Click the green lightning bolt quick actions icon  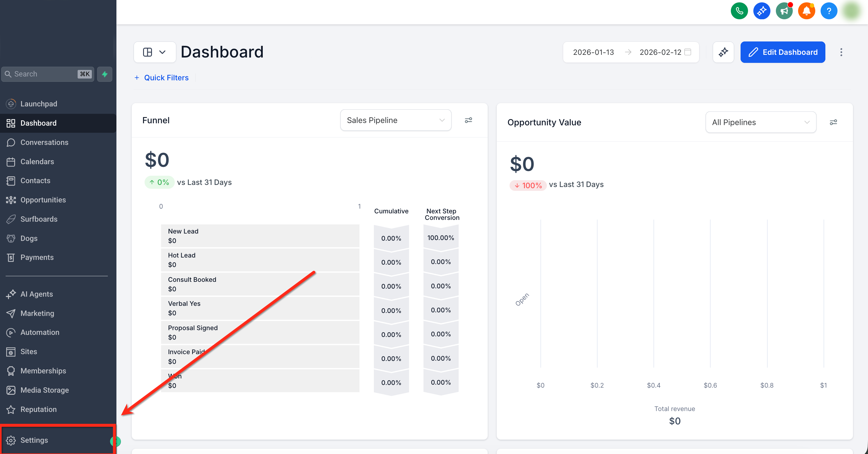(x=105, y=74)
